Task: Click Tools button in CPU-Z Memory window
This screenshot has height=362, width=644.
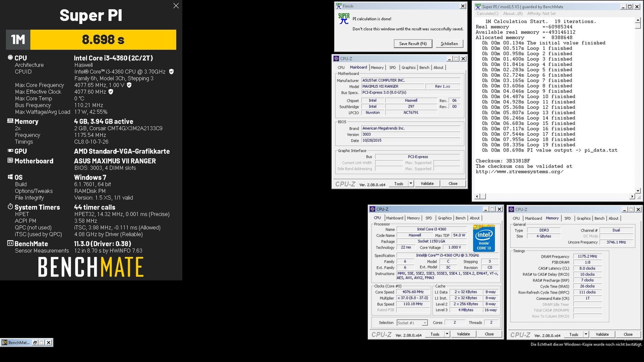Action: tap(574, 335)
